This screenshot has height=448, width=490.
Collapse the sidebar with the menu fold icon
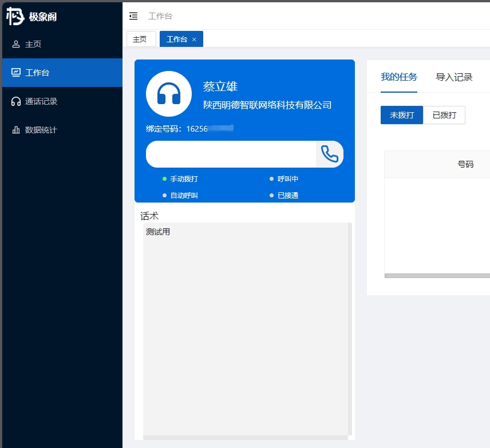[133, 16]
